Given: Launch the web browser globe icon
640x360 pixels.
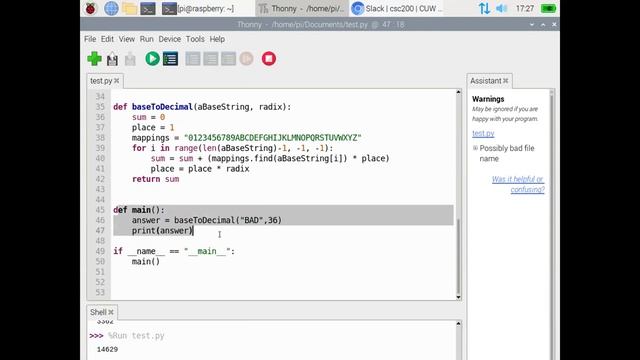Looking at the screenshot, I should [111, 8].
